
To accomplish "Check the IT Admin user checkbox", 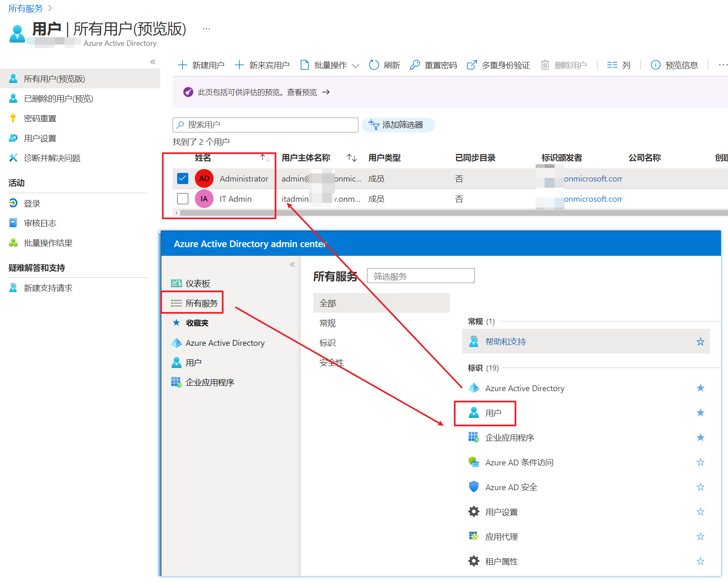I will [x=183, y=199].
